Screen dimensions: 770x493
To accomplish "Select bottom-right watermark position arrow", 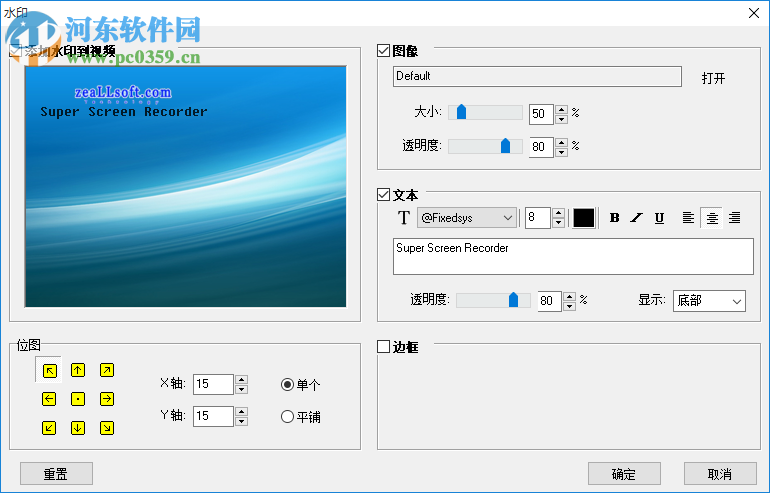I will (x=107, y=428).
